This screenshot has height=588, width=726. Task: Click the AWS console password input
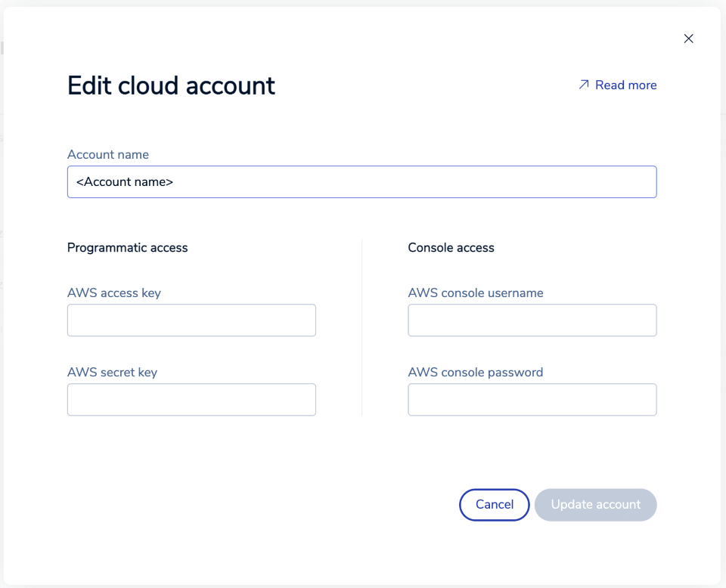[532, 400]
